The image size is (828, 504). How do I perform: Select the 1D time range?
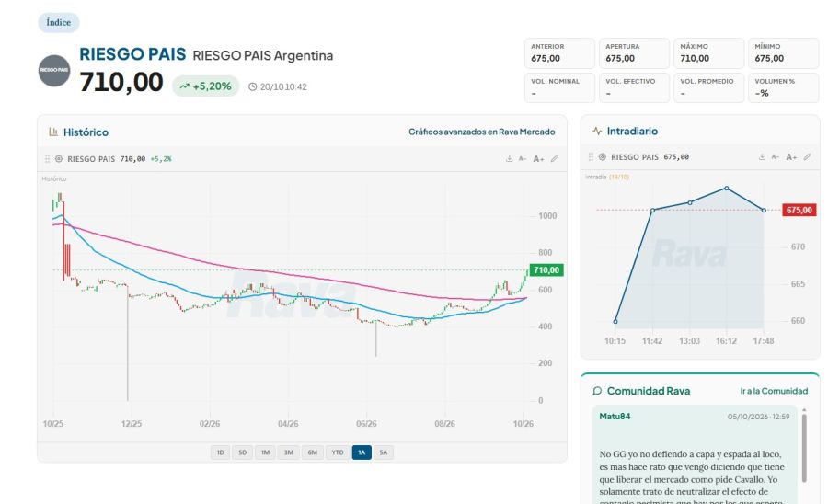(220, 452)
